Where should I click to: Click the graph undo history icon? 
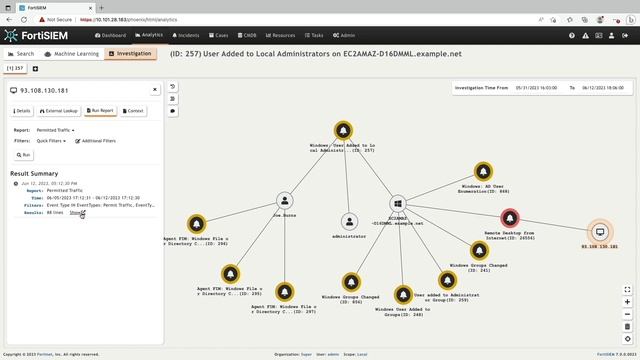173,87
